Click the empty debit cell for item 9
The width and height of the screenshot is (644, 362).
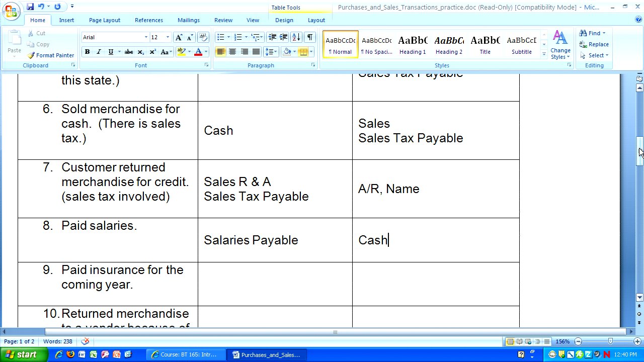[x=275, y=284]
